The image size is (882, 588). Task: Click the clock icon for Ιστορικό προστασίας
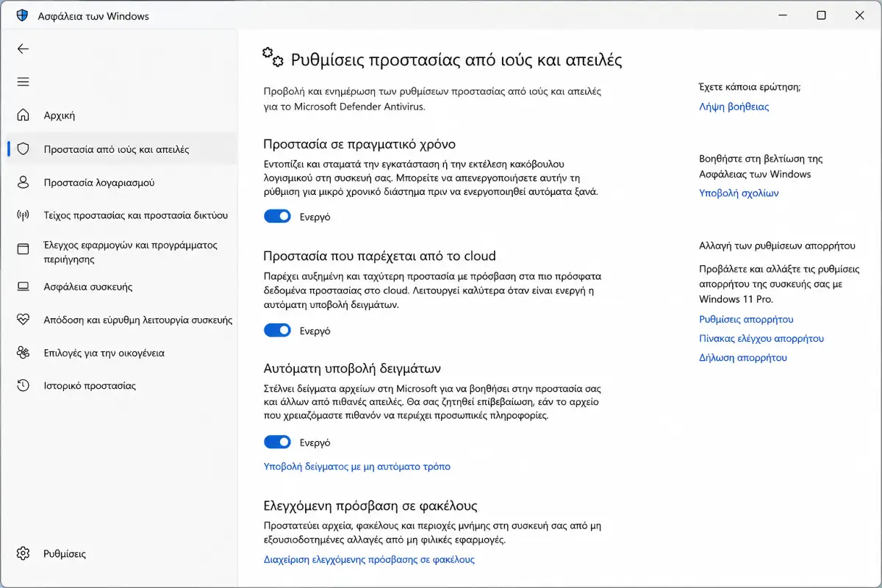(x=24, y=386)
